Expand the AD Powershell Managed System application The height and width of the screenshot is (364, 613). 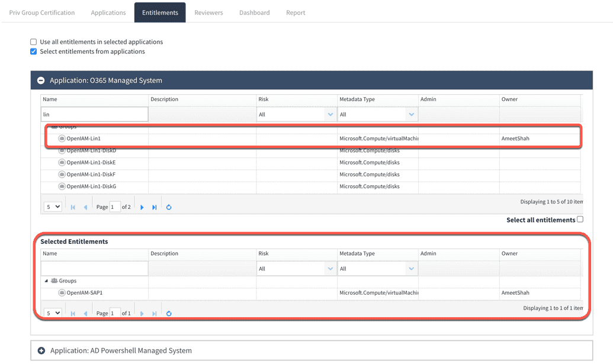41,350
